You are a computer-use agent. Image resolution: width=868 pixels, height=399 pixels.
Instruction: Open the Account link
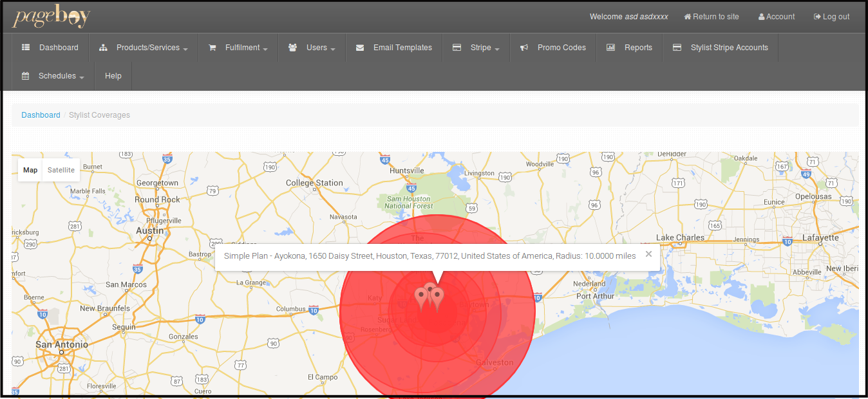[777, 17]
